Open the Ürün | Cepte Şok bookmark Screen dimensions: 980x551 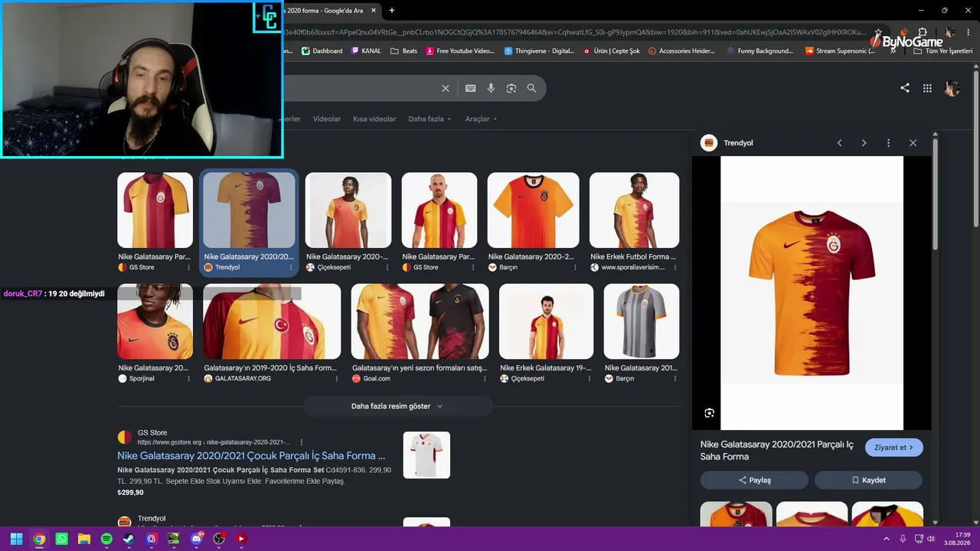click(612, 51)
